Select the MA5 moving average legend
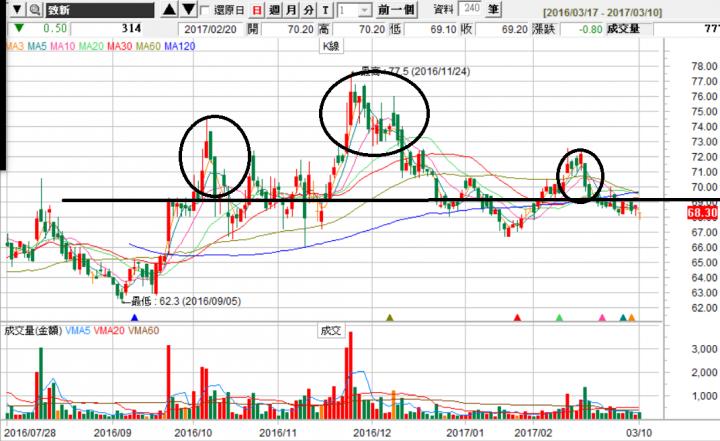The image size is (720, 441). tap(37, 46)
